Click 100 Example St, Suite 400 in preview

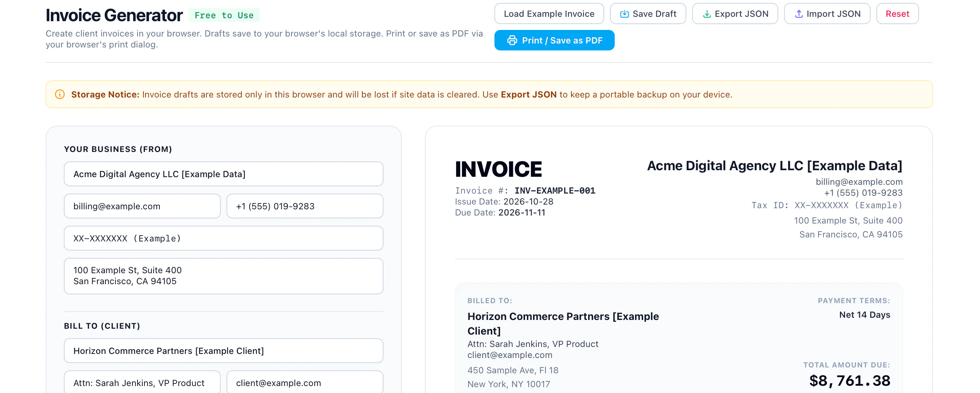848,221
